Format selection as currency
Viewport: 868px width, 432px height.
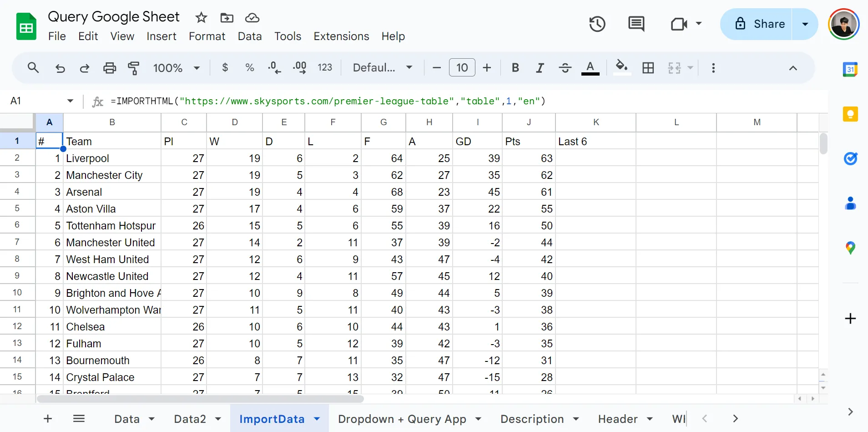point(225,68)
